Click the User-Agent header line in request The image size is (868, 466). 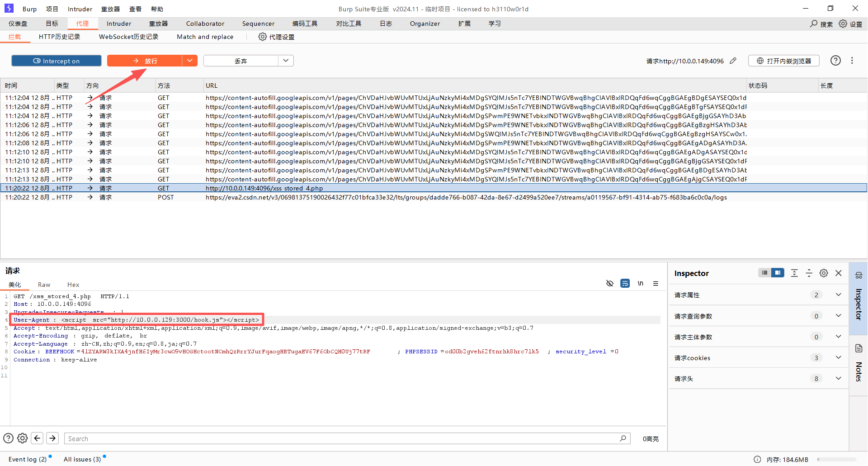coord(137,320)
